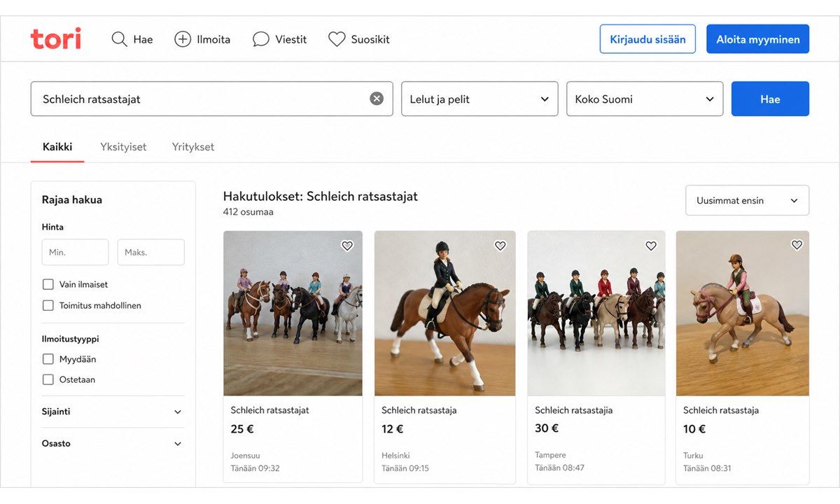Click Aloita myyminen button
This screenshot has width=840, height=504.
758,39
